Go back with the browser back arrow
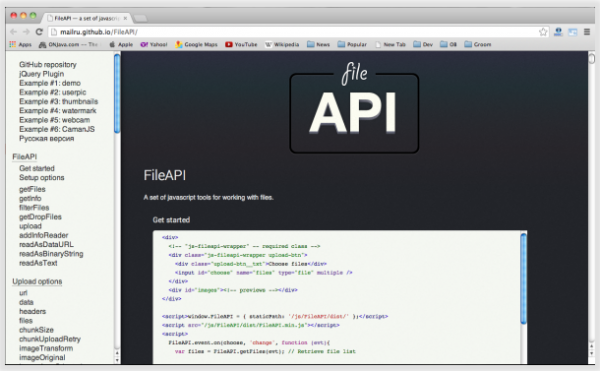This screenshot has height=371, width=600. [13, 32]
